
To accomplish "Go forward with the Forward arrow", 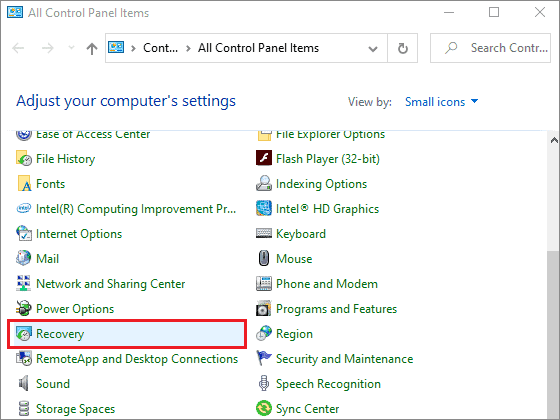I will (48, 48).
